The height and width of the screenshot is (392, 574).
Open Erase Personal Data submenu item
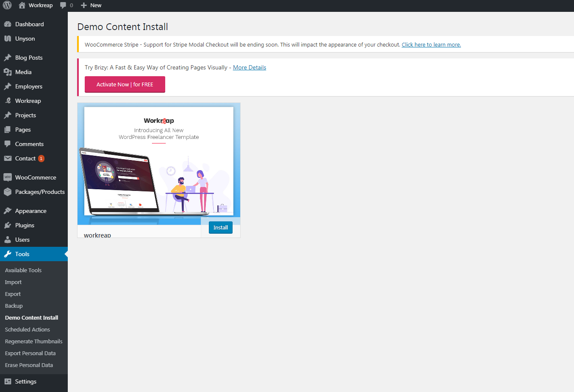(x=29, y=365)
